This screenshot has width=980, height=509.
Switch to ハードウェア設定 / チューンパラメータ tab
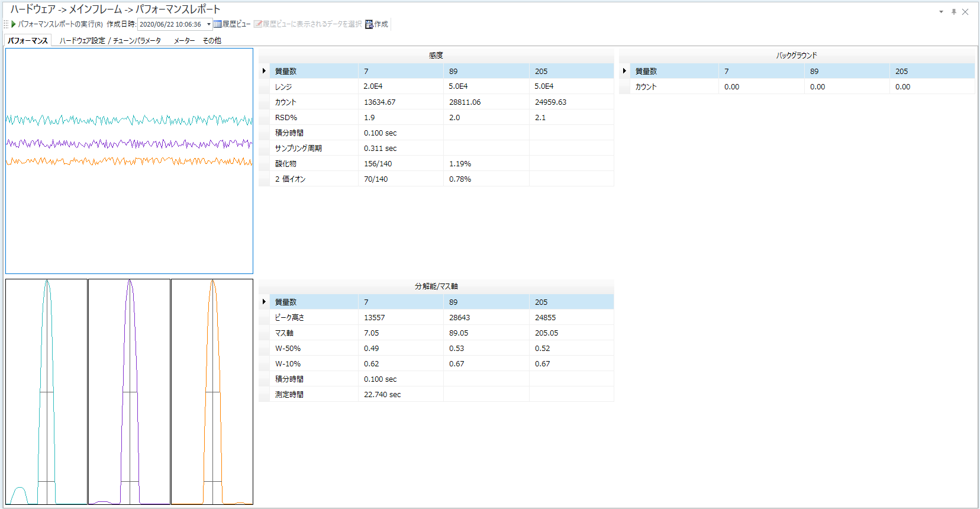pos(110,40)
